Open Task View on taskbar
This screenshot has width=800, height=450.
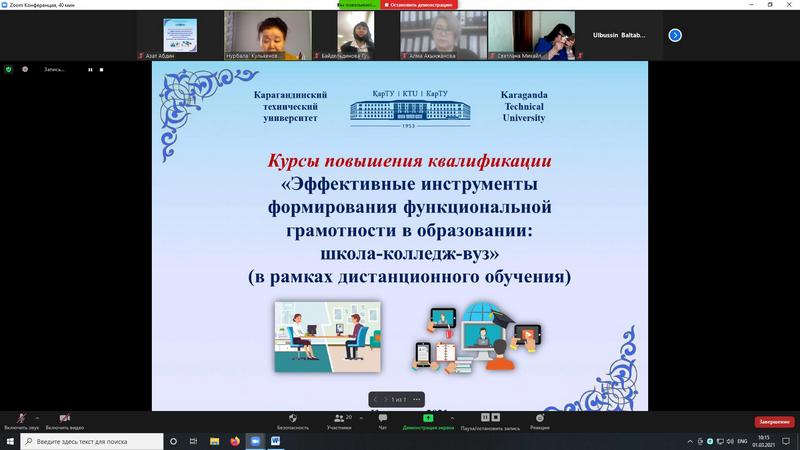(x=193, y=441)
